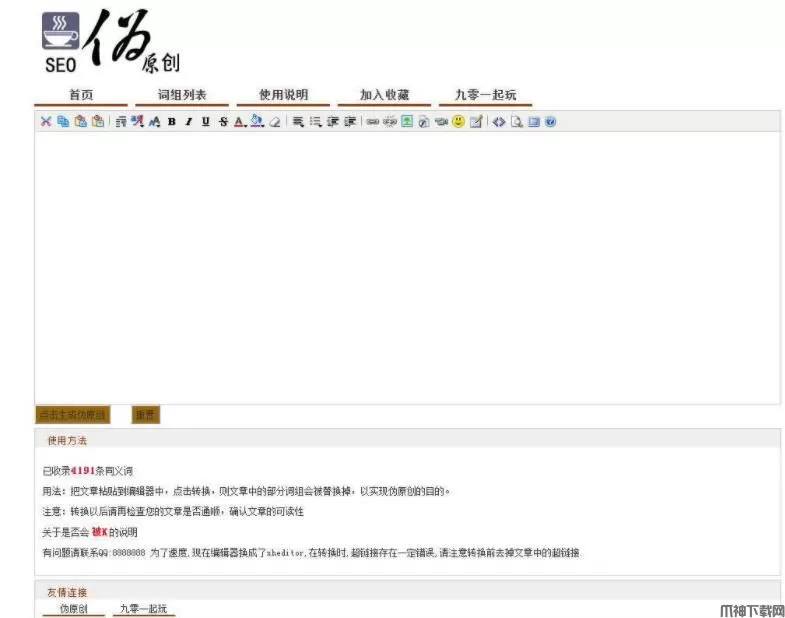This screenshot has height=618, width=785.
Task: Click the SEO 伪原创 site logo
Action: 111,42
